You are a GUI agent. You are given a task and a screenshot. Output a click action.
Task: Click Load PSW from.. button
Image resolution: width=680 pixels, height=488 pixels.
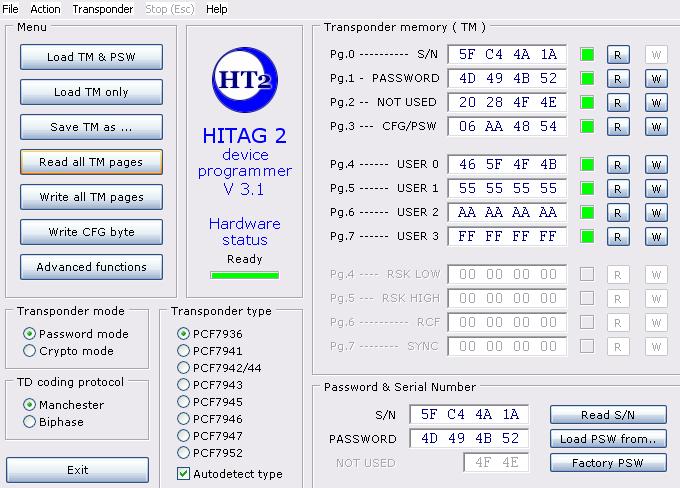coord(608,439)
